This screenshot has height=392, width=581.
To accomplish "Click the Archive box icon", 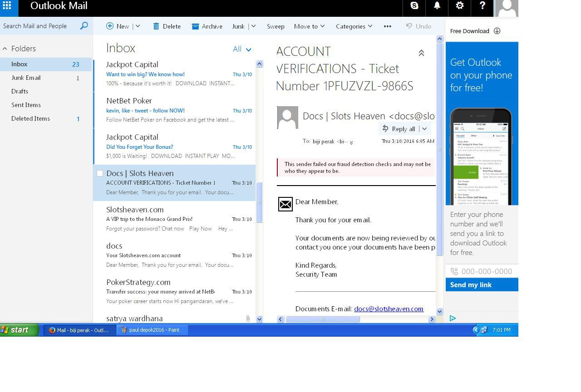I will (196, 26).
